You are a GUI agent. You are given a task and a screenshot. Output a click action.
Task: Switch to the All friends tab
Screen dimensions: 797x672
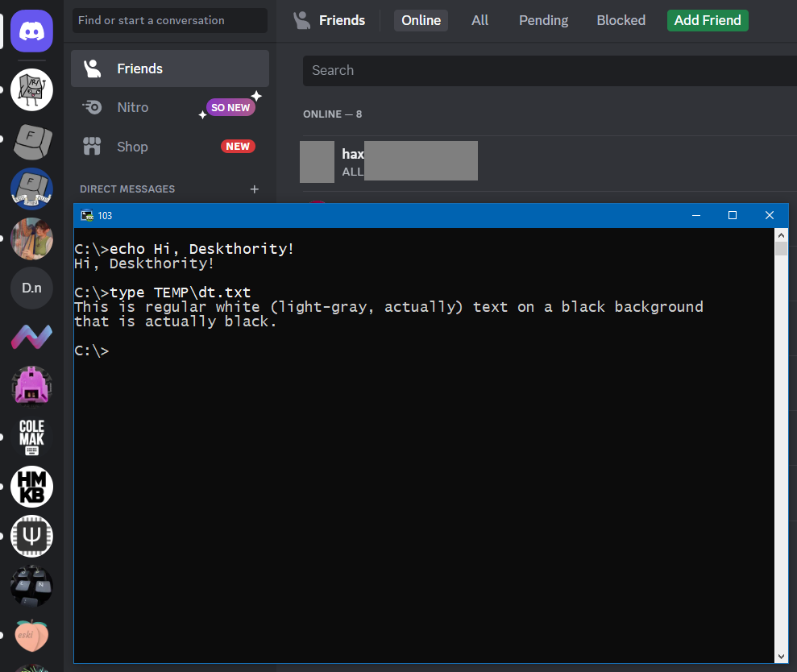(x=479, y=20)
